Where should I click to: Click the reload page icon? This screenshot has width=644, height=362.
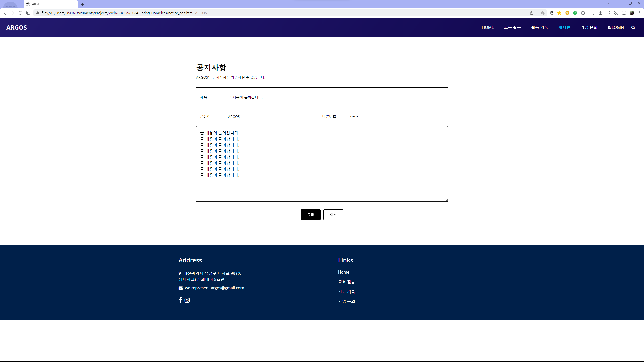click(x=21, y=13)
